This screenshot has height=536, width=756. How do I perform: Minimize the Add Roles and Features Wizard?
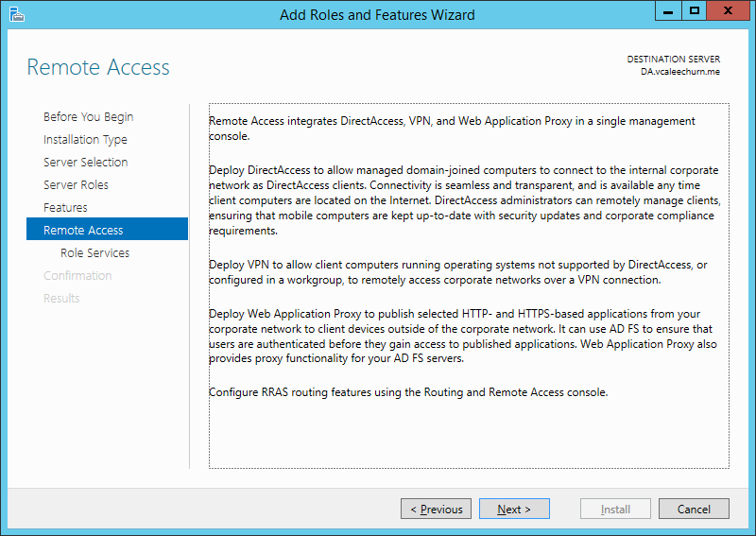point(668,11)
